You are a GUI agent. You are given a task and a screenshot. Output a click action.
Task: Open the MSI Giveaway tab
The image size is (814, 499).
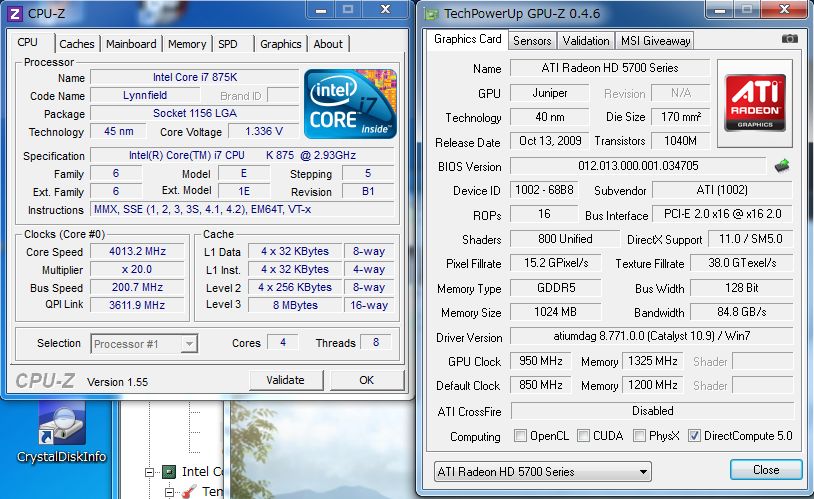[x=655, y=41]
